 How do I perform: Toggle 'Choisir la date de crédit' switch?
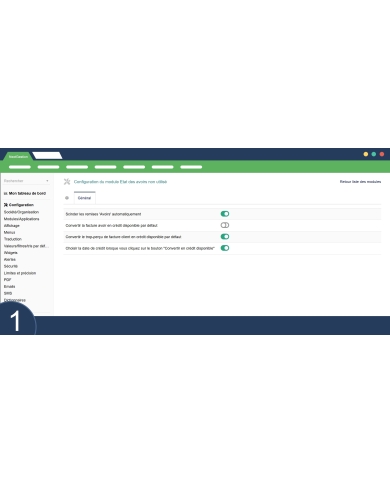pyautogui.click(x=225, y=248)
